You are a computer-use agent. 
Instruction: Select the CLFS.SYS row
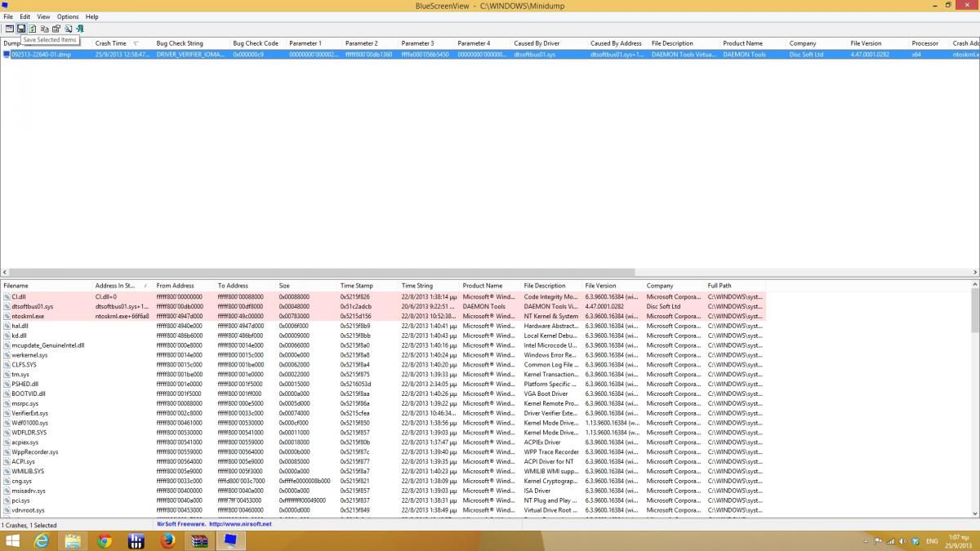point(384,365)
